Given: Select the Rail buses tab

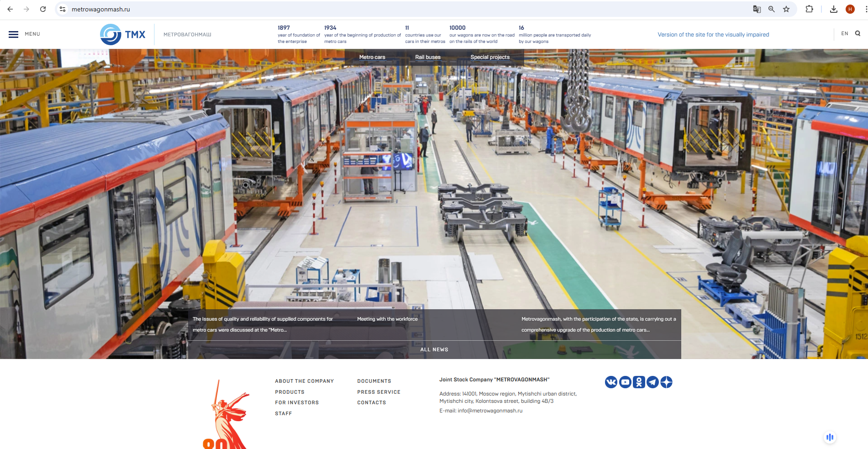Looking at the screenshot, I should [x=428, y=57].
